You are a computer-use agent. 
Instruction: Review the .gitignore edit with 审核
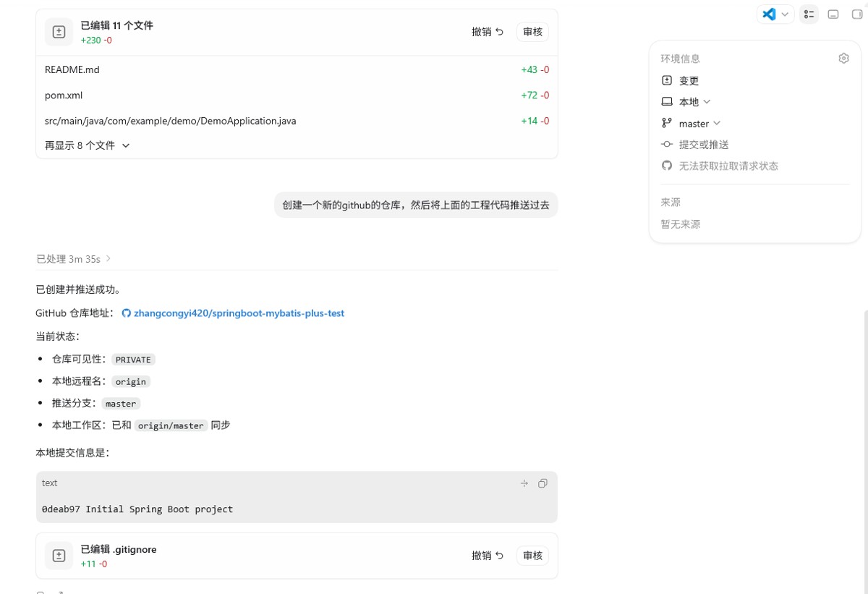(532, 556)
